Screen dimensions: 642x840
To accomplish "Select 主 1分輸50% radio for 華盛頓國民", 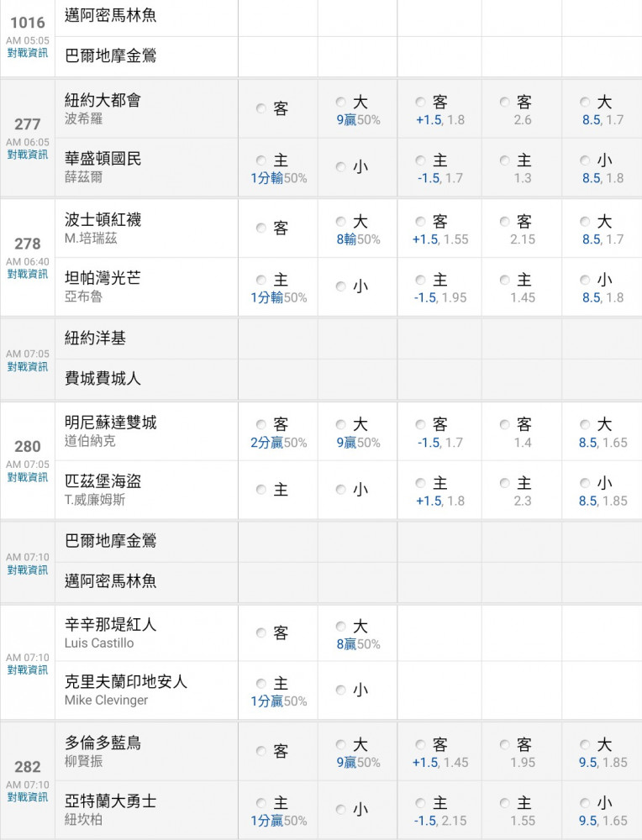I will click(x=261, y=160).
